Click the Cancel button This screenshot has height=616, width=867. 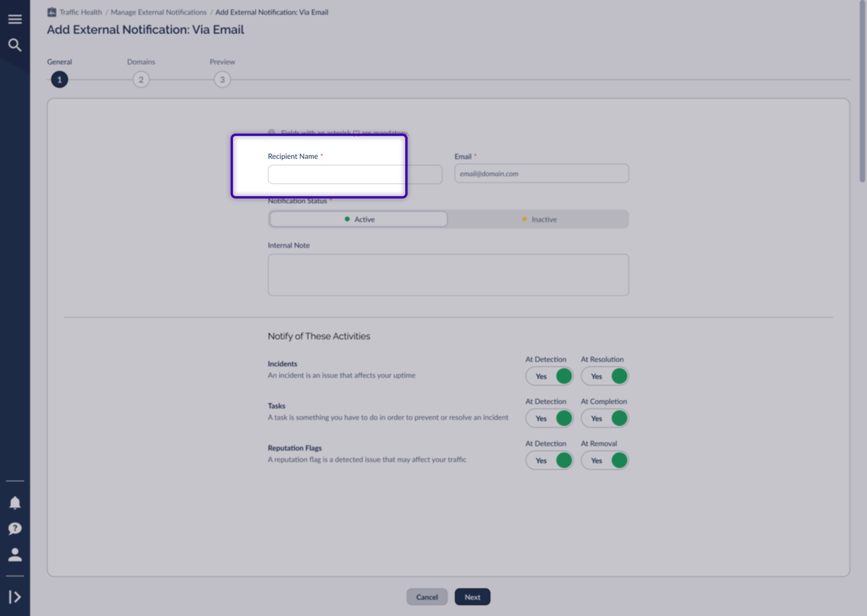click(x=427, y=597)
